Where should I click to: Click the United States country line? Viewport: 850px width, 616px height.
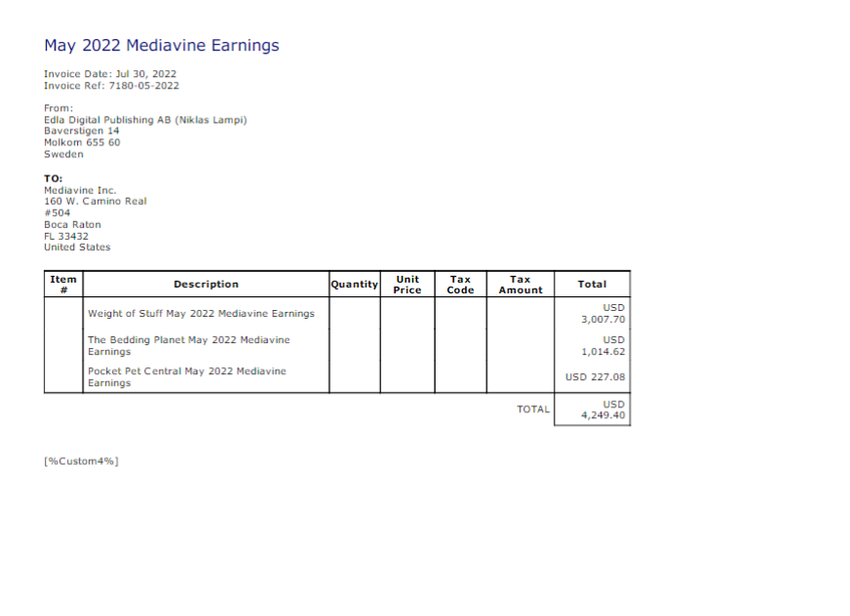click(x=77, y=248)
